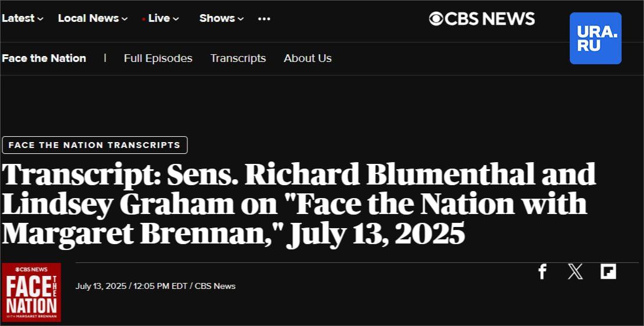Expand the Shows dropdown menu
Screen dimensions: 644x326
[222, 18]
